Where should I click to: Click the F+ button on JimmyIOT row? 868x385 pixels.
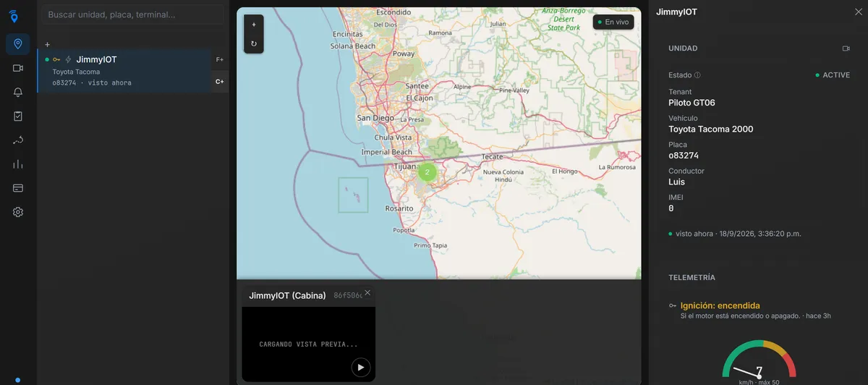[220, 59]
